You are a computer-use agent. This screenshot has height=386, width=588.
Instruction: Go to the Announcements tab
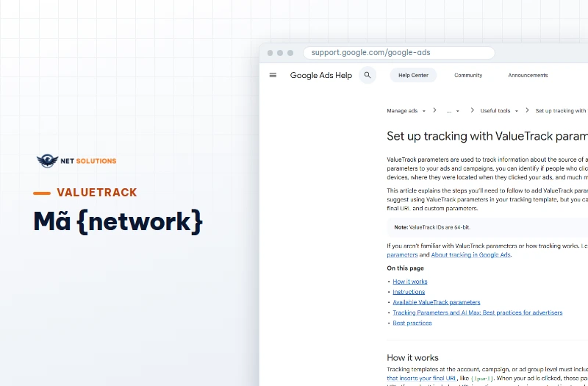528,75
